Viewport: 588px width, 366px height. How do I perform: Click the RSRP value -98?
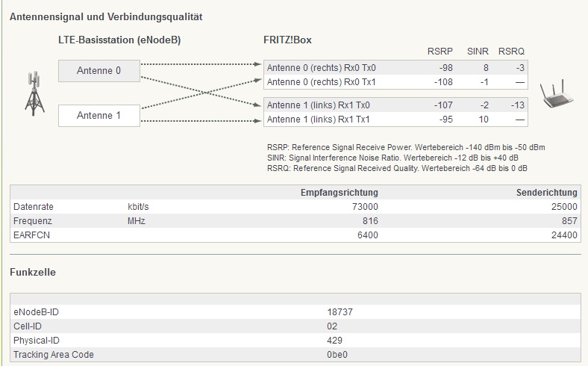pyautogui.click(x=446, y=68)
